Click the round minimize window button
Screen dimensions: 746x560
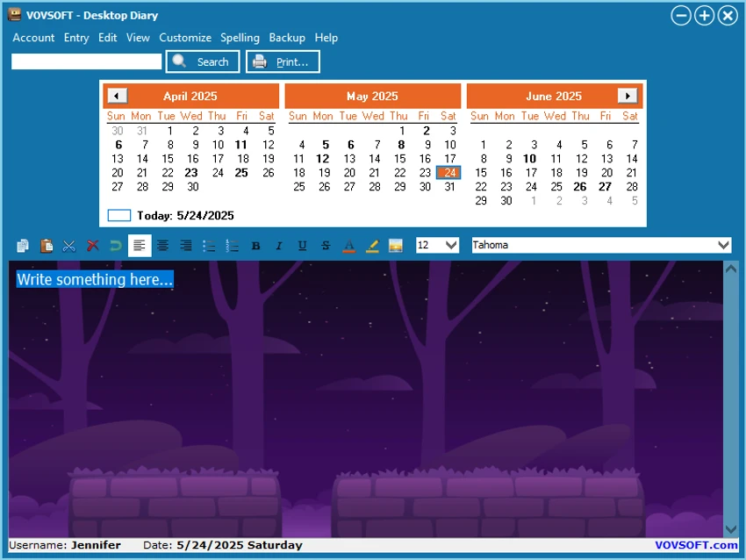[681, 15]
